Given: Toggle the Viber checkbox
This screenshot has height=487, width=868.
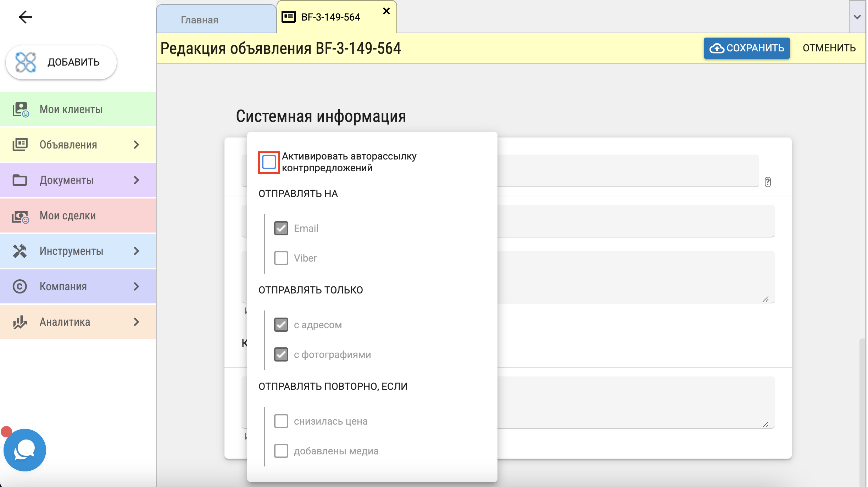Looking at the screenshot, I should (x=281, y=258).
